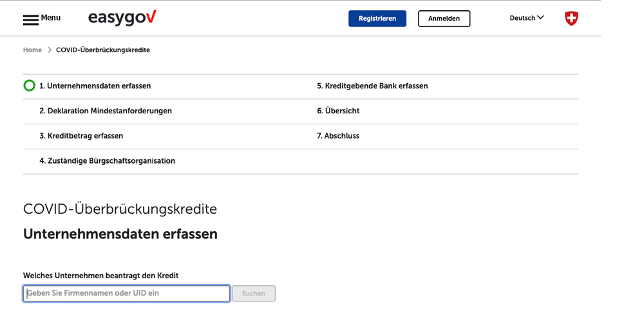
Task: Click the Welches Unternehmen beantragt den Kredit label
Action: pyautogui.click(x=101, y=276)
